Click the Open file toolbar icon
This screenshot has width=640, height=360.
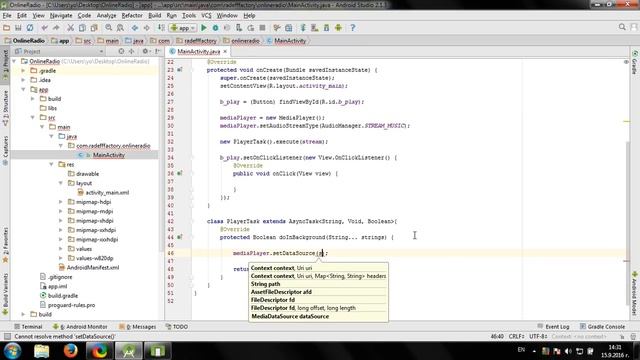[7, 28]
